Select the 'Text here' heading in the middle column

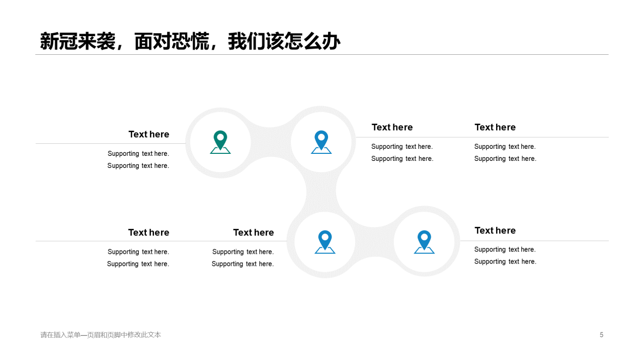(392, 127)
